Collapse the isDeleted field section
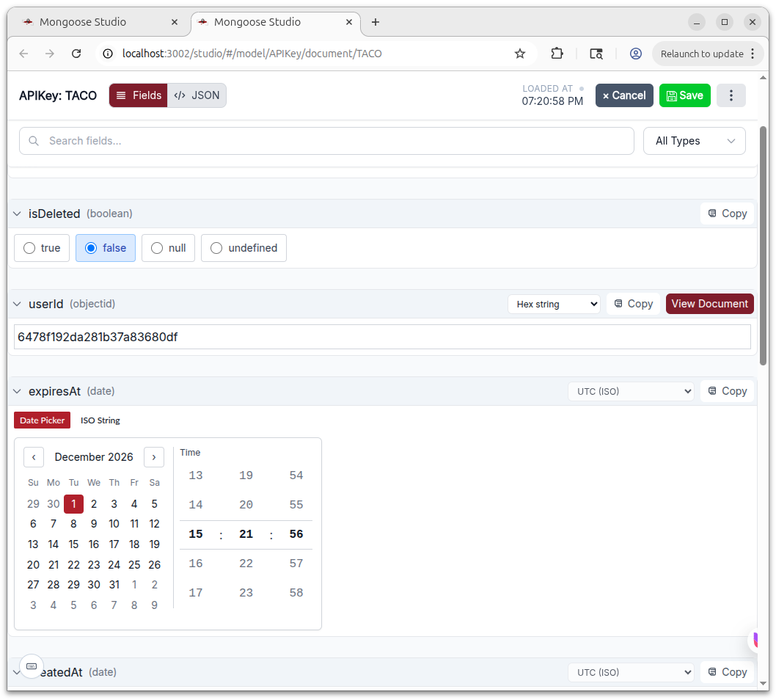The image size is (776, 700). coord(18,214)
